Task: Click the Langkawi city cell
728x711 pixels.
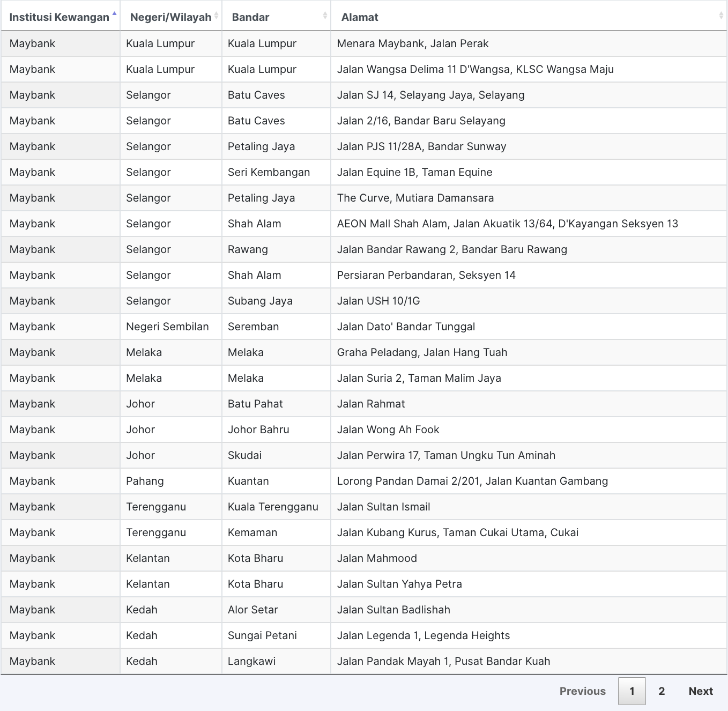Action: (251, 661)
